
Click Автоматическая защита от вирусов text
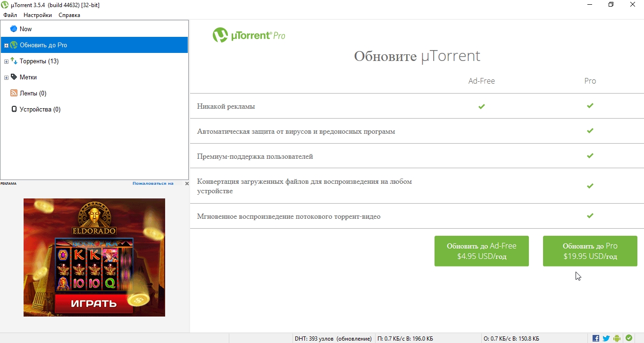coord(296,131)
